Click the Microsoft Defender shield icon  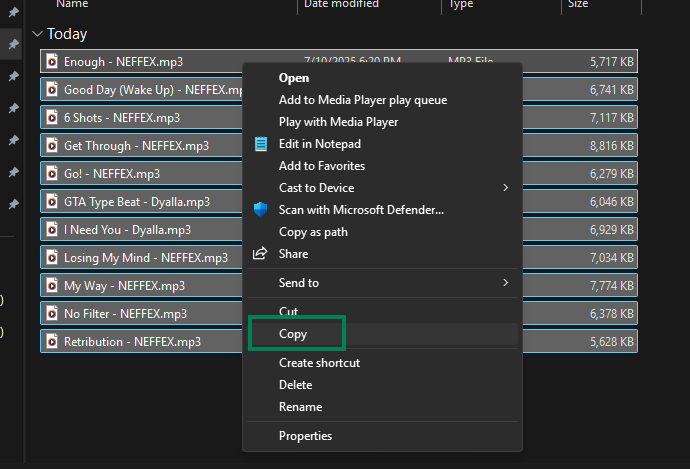point(261,209)
